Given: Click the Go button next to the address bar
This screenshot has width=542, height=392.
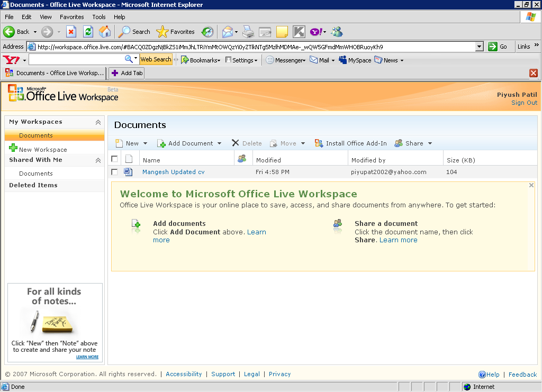Looking at the screenshot, I should pyautogui.click(x=498, y=47).
